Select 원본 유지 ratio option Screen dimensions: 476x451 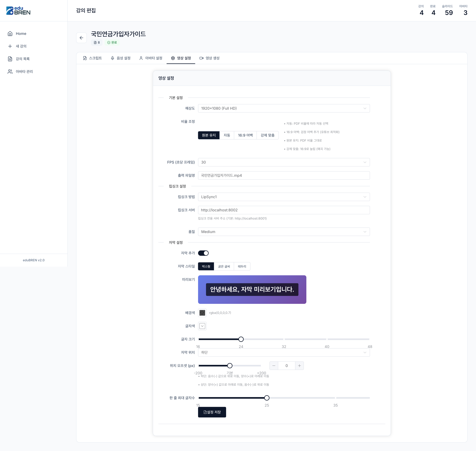(x=209, y=135)
